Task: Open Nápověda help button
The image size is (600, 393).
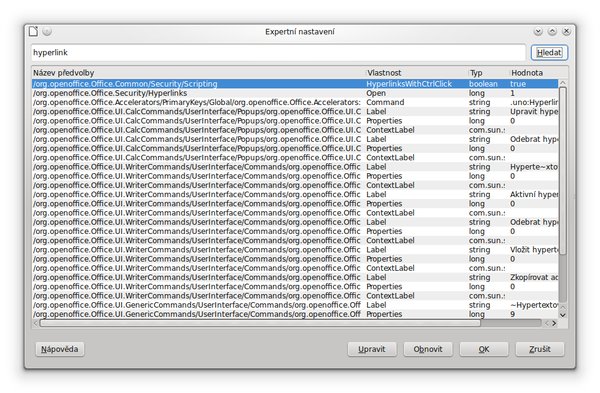Action: point(60,349)
